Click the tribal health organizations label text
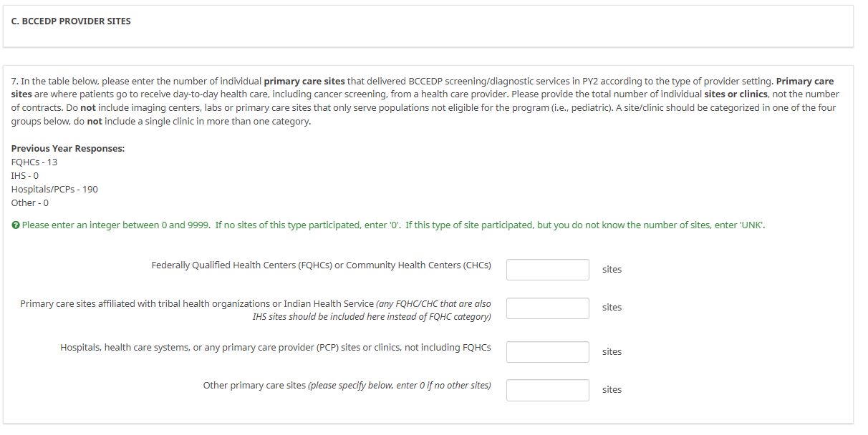This screenshot has width=868, height=435. tap(256, 304)
